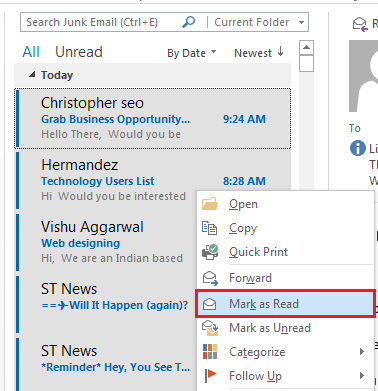Choose Mark as Unread
This screenshot has height=391, width=378.
tap(285, 328)
